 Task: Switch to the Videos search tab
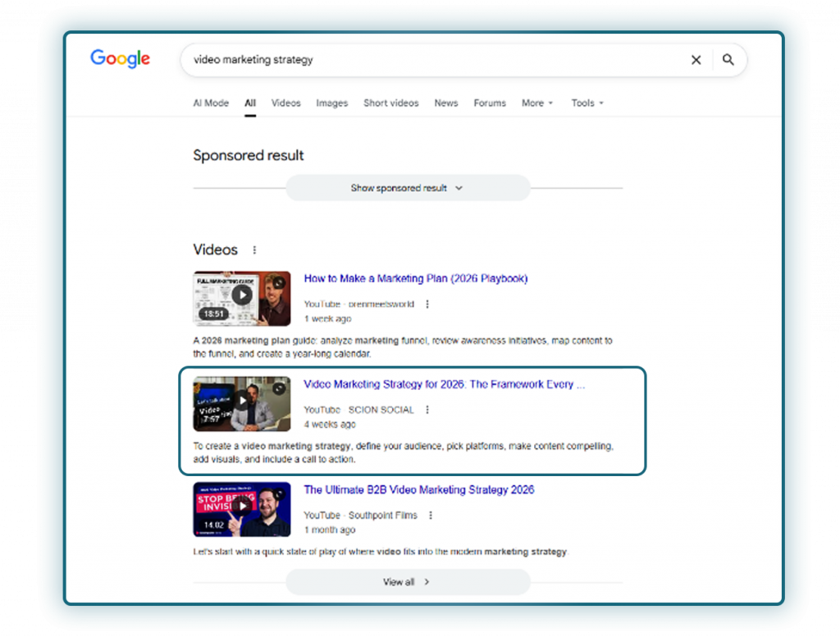pos(285,103)
